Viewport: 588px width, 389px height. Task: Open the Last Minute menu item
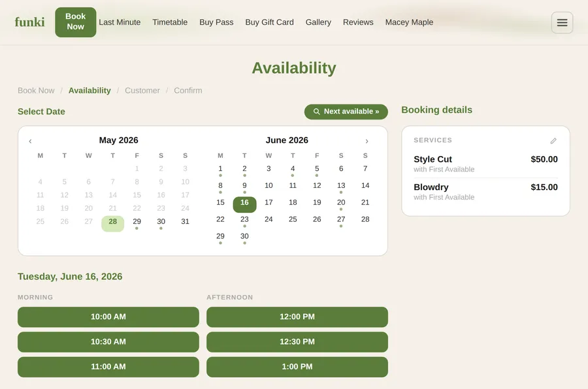click(x=120, y=22)
